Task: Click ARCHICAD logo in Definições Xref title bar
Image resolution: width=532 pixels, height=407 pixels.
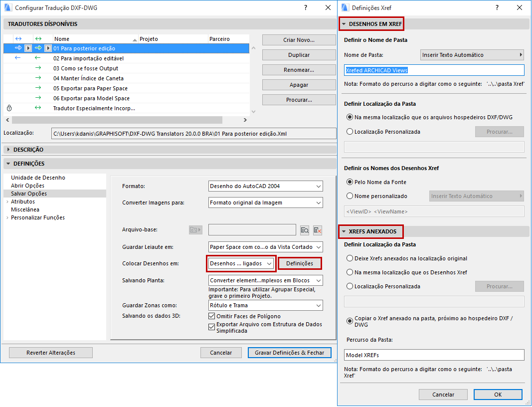Action: (345, 7)
